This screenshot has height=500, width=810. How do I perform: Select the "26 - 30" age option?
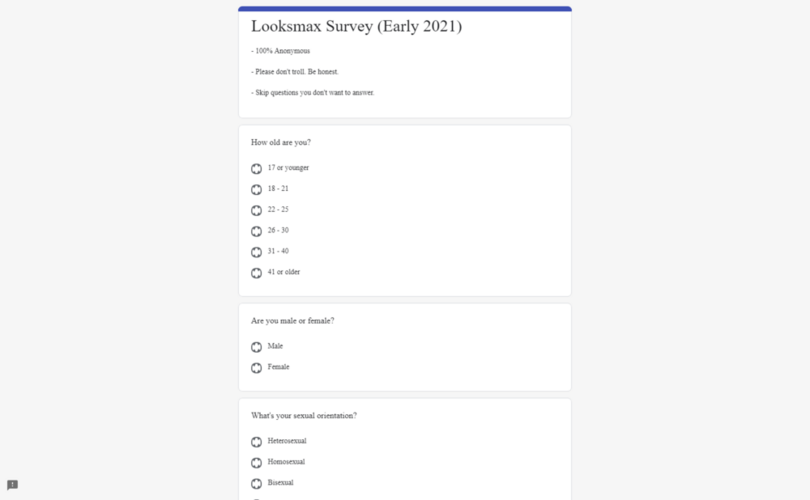[x=257, y=232]
